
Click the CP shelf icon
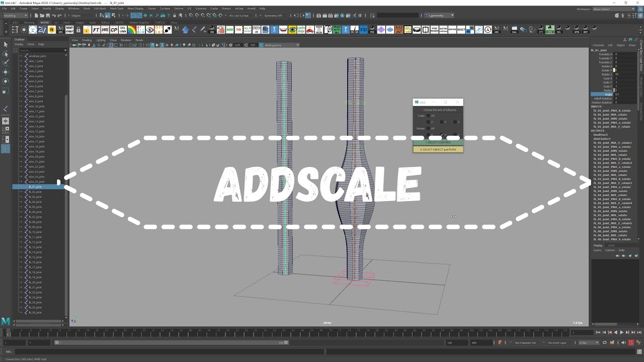[114, 30]
